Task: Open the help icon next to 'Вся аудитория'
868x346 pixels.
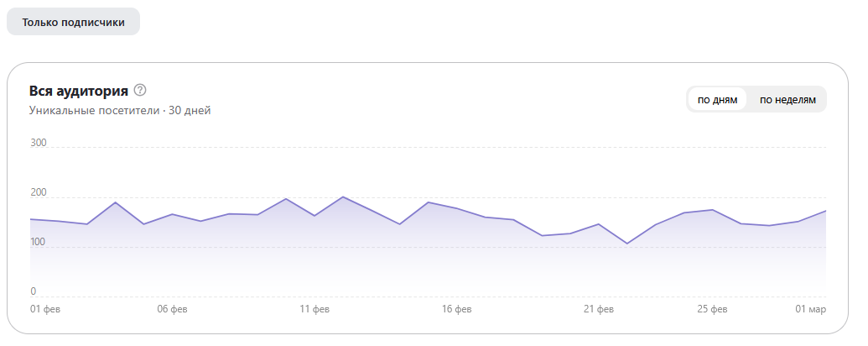Action: (141, 90)
